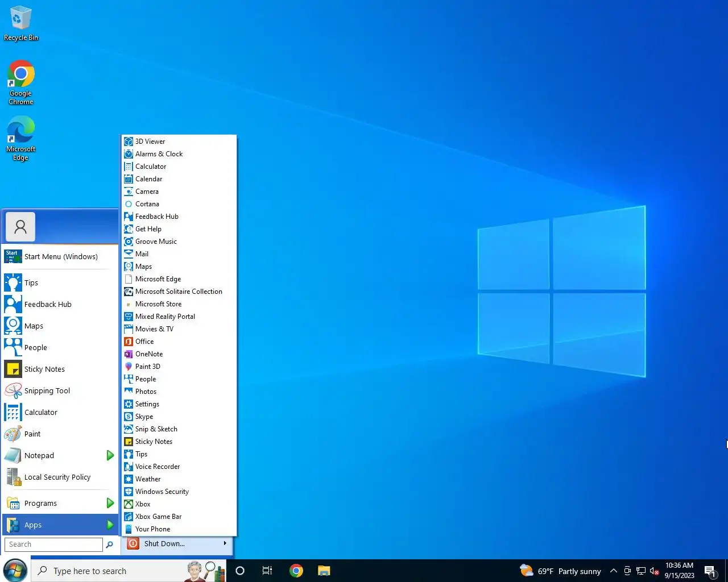Open Calendar app entry
The height and width of the screenshot is (582, 728).
[x=179, y=179]
